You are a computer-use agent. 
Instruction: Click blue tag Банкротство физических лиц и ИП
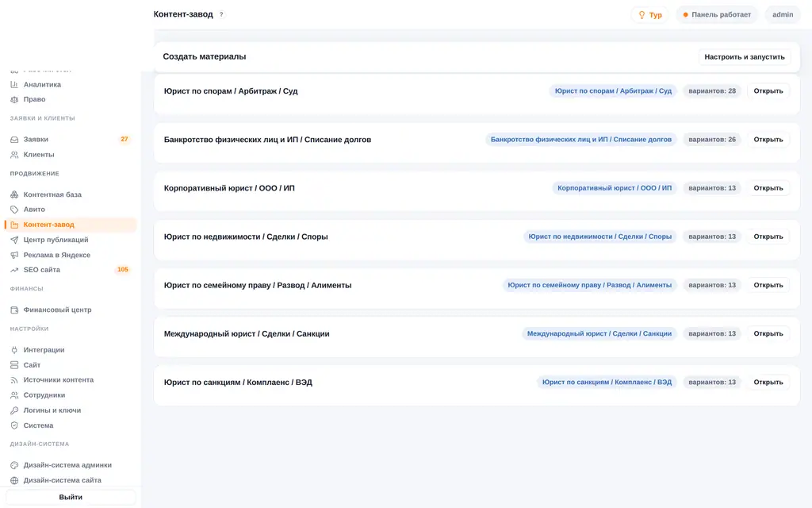[581, 140]
